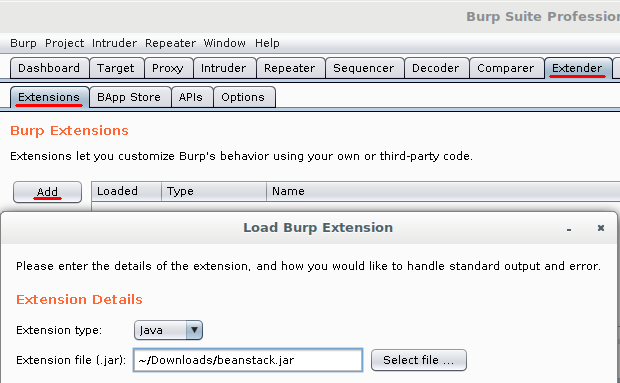Screen dimensions: 620x383
Task: Minimize the Load Burp Extension dialog
Action: point(569,228)
